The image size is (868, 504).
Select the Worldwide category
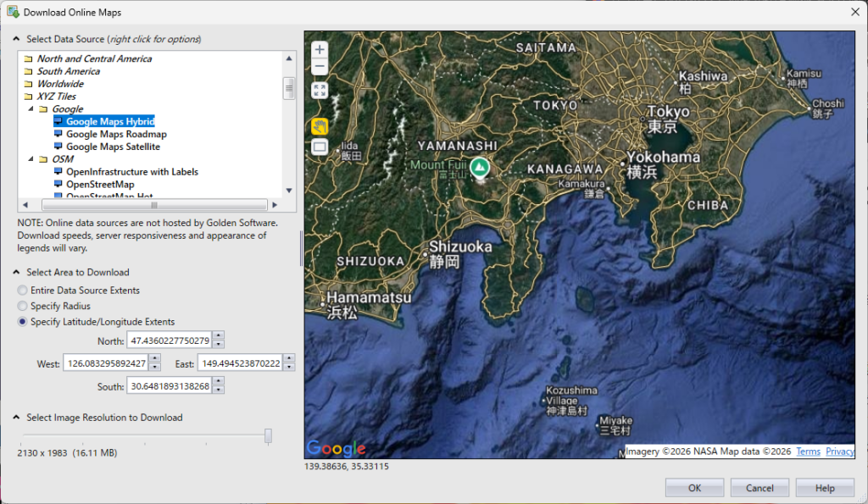click(x=60, y=84)
